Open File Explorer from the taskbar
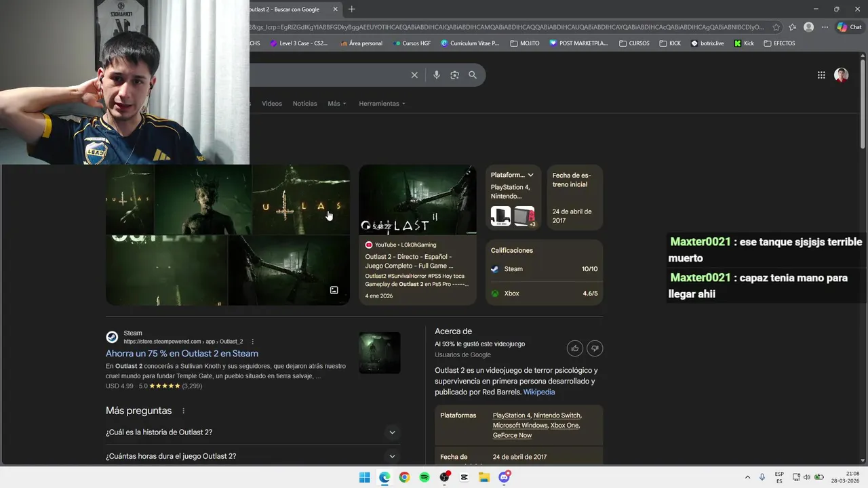This screenshot has width=868, height=488. [x=484, y=477]
